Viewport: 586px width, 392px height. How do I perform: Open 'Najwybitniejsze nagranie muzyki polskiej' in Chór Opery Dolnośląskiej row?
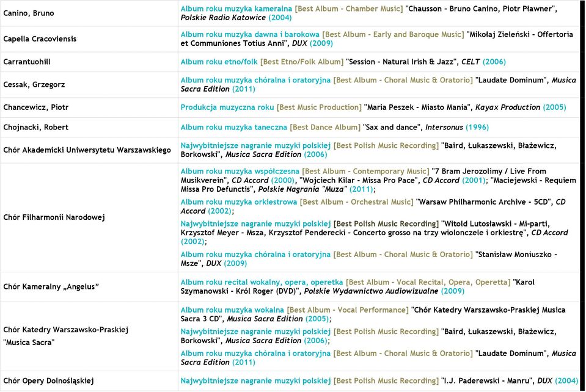[x=255, y=381]
